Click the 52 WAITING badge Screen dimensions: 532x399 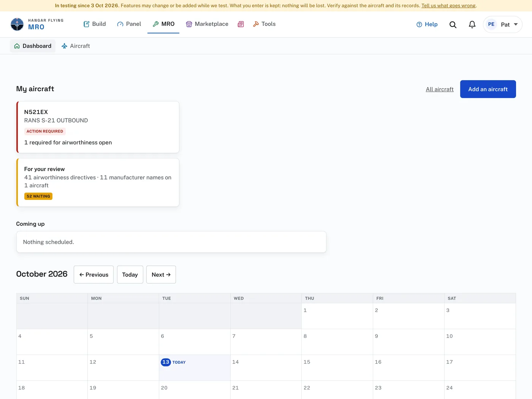[x=38, y=196]
